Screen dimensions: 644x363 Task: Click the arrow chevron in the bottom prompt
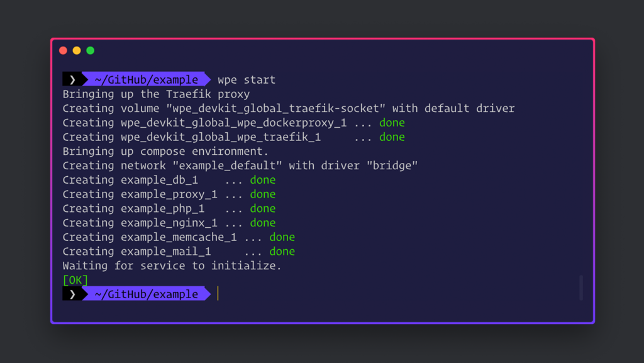point(71,294)
